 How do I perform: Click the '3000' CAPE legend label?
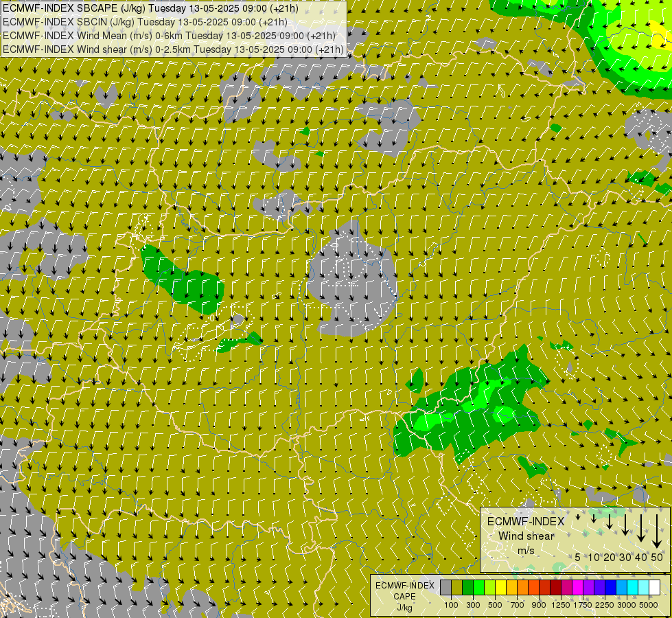627,605
